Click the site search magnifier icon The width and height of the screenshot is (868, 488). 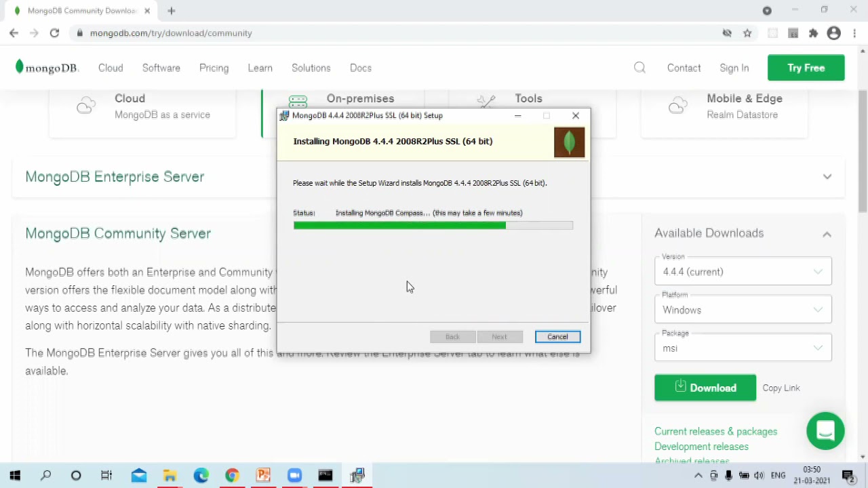(639, 67)
